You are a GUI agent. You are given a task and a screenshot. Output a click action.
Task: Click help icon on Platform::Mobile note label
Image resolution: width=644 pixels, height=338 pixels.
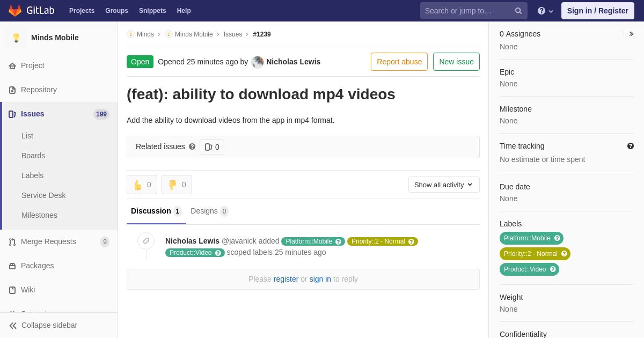click(338, 241)
